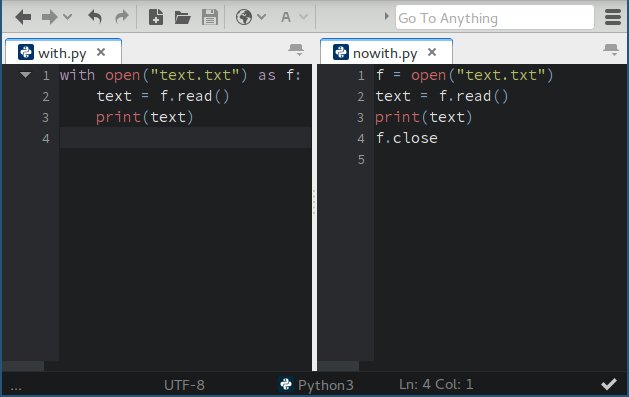Click the back navigation arrow
629x397 pixels.
pos(23,17)
